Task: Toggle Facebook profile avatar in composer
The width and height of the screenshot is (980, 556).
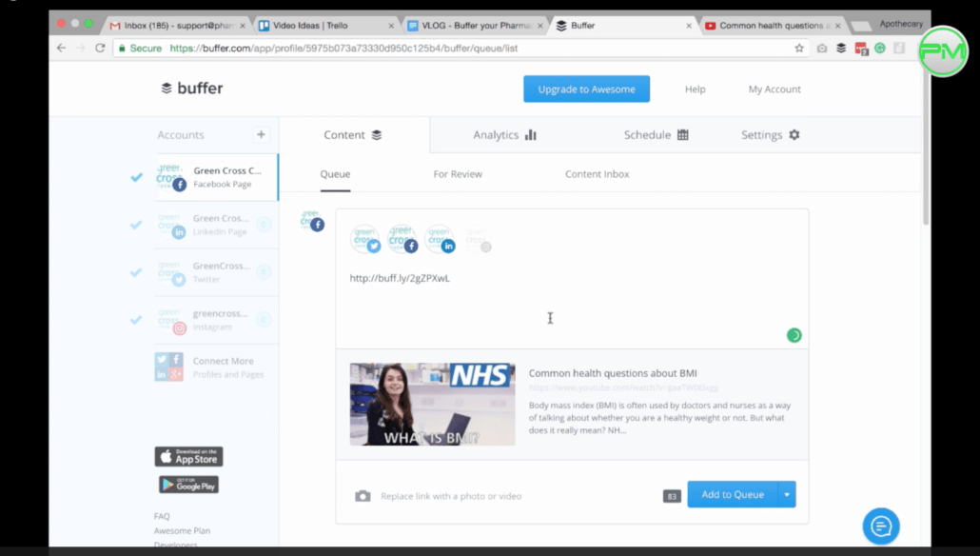Action: [x=402, y=239]
